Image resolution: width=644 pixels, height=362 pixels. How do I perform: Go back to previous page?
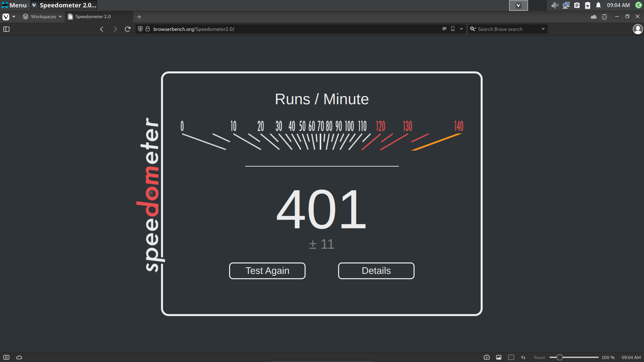coord(102,29)
